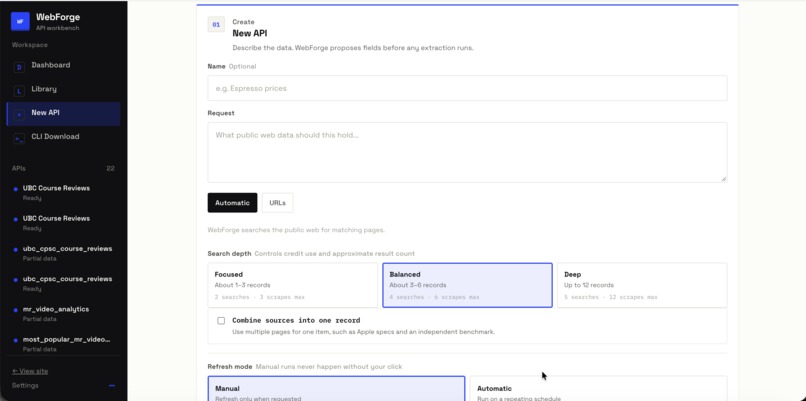Open ubc_cpsc_course_reviews marked Partial data
The height and width of the screenshot is (401, 806).
click(x=63, y=253)
